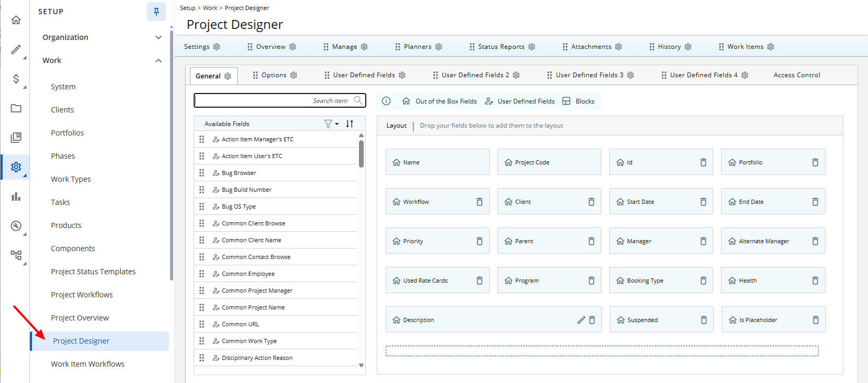Toggle the User Defined Fields filter
The image size is (868, 383).
click(520, 101)
